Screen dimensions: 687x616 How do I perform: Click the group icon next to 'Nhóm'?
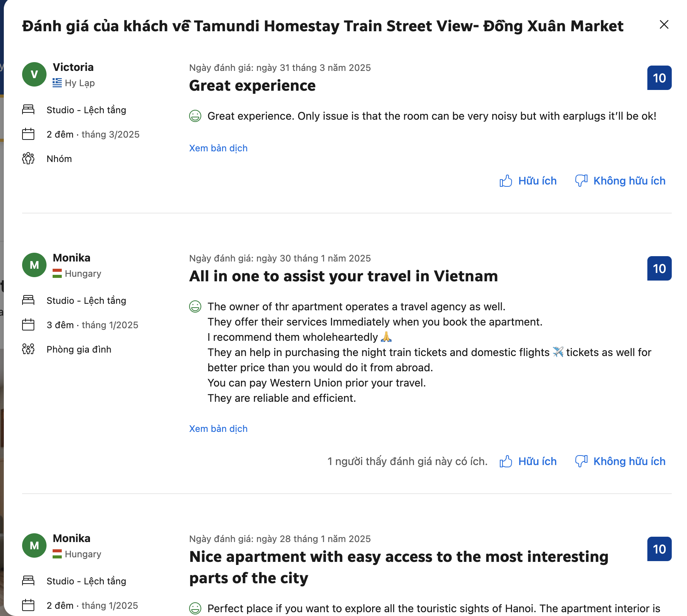click(x=28, y=159)
